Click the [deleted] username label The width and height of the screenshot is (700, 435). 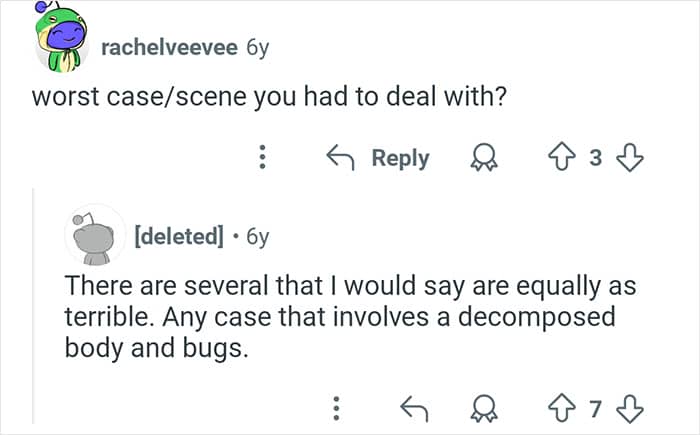pos(178,237)
